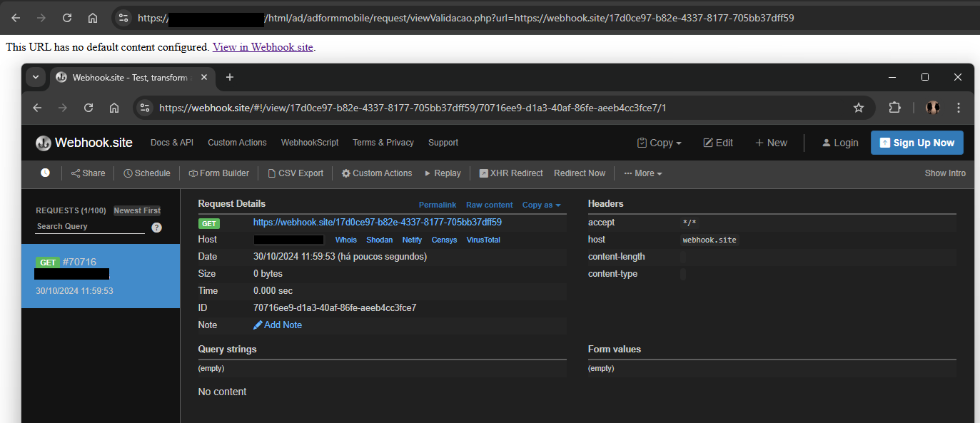Go forward in the outer browser window
Image resolution: width=980 pixels, height=423 pixels.
point(41,18)
